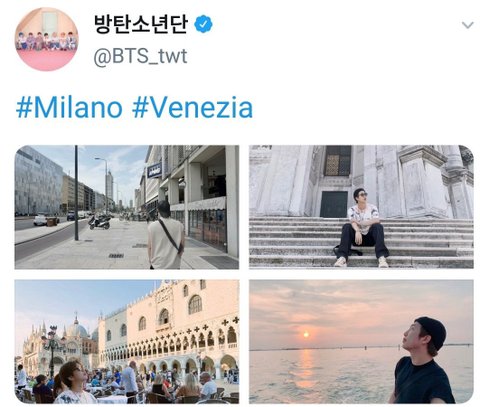The image size is (480, 407).
Task: Click the setting sun in sunset photo
Action: (x=306, y=334)
